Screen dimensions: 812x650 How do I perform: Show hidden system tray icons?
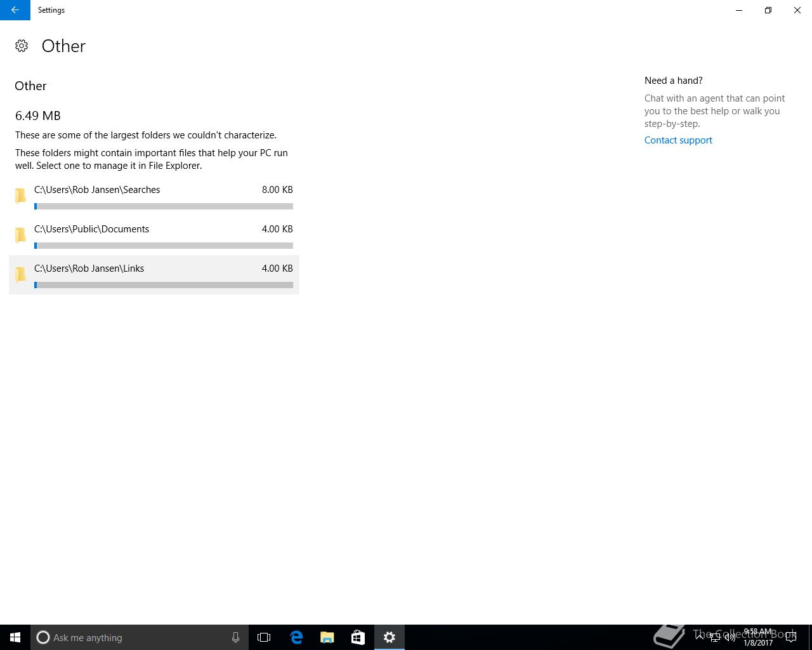pyautogui.click(x=700, y=637)
